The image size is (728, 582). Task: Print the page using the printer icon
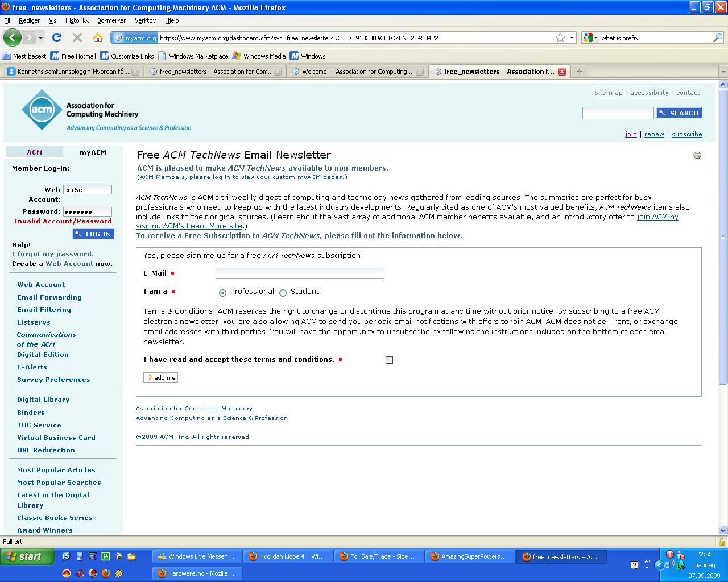[x=697, y=155]
